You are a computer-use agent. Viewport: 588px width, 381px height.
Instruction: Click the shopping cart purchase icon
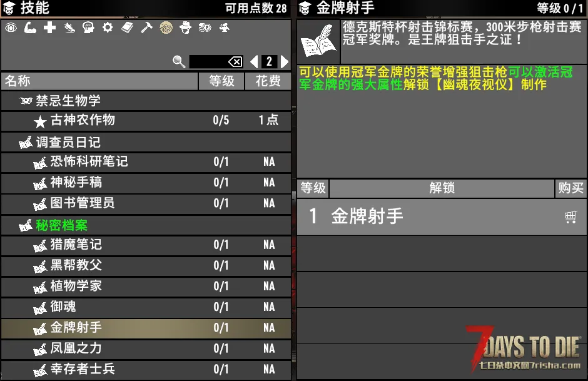(570, 217)
